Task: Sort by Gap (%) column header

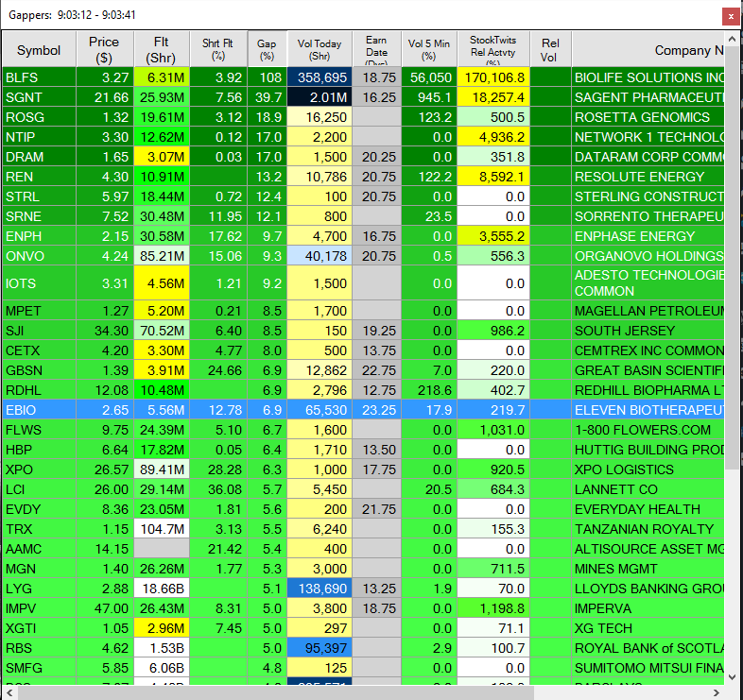Action: [x=268, y=50]
